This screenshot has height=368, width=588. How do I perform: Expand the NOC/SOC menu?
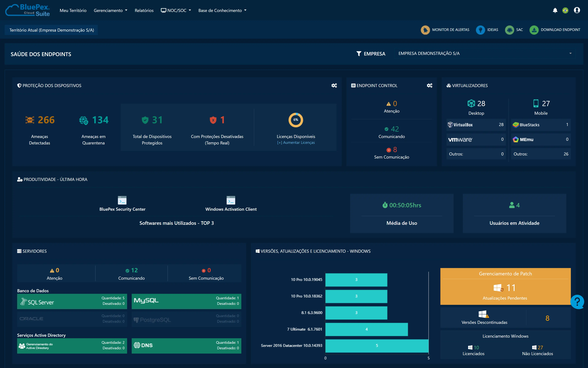(x=176, y=10)
